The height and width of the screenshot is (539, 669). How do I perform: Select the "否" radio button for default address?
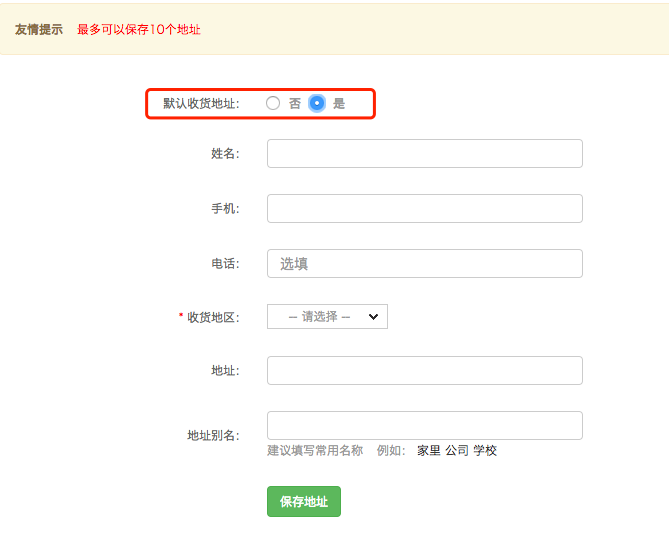click(273, 103)
